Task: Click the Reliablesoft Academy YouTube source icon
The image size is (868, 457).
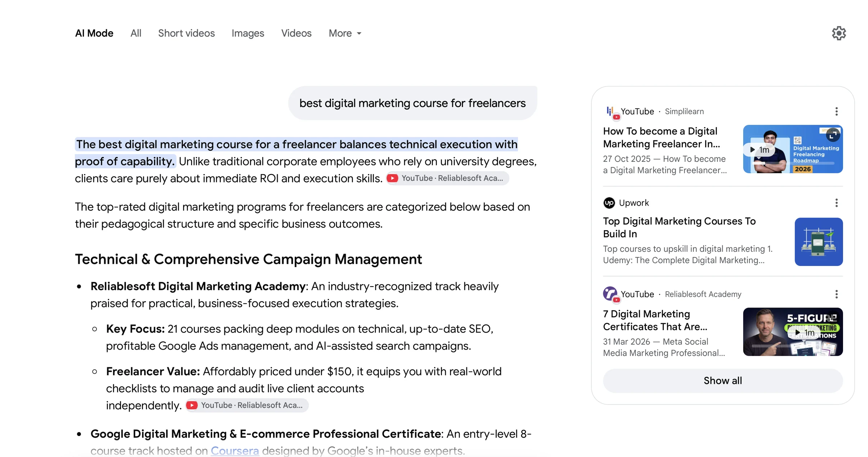Action: (x=611, y=294)
